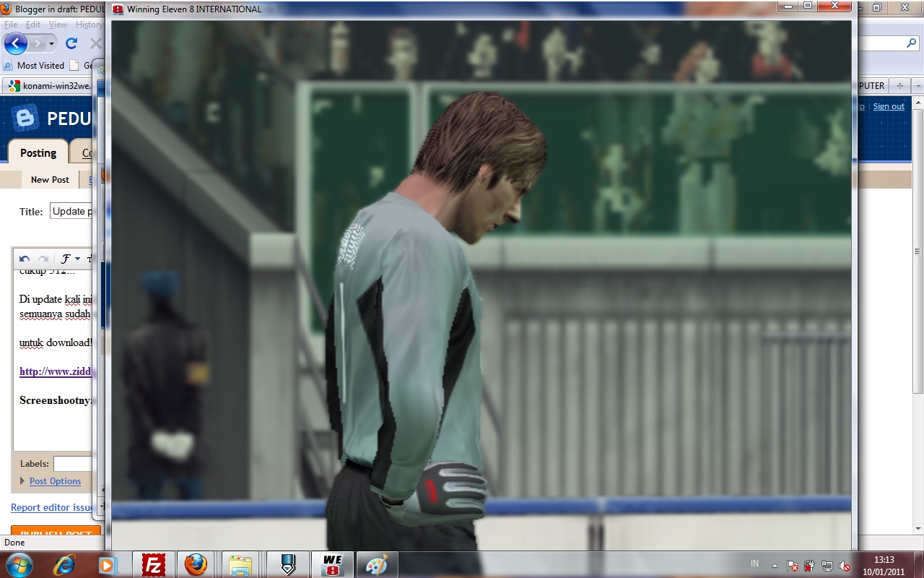Image resolution: width=924 pixels, height=578 pixels.
Task: Select the konami-win32we browser tab
Action: (x=49, y=85)
